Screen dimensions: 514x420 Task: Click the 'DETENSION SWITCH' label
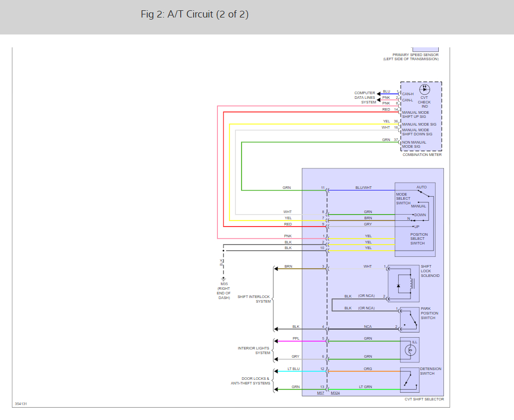[x=431, y=371]
